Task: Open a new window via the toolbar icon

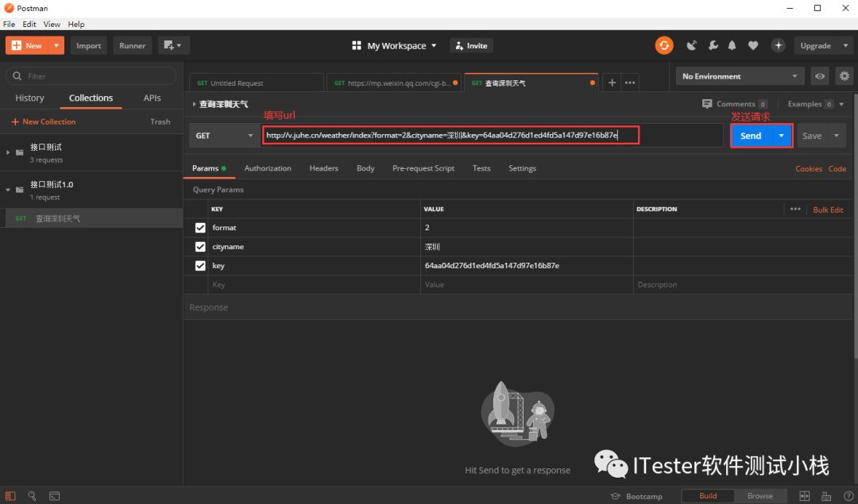Action: pos(173,45)
